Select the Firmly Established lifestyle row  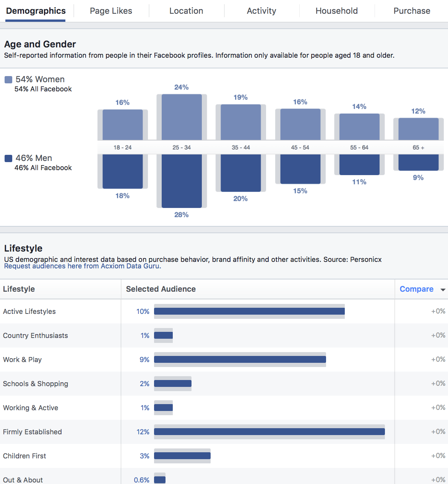[32, 432]
